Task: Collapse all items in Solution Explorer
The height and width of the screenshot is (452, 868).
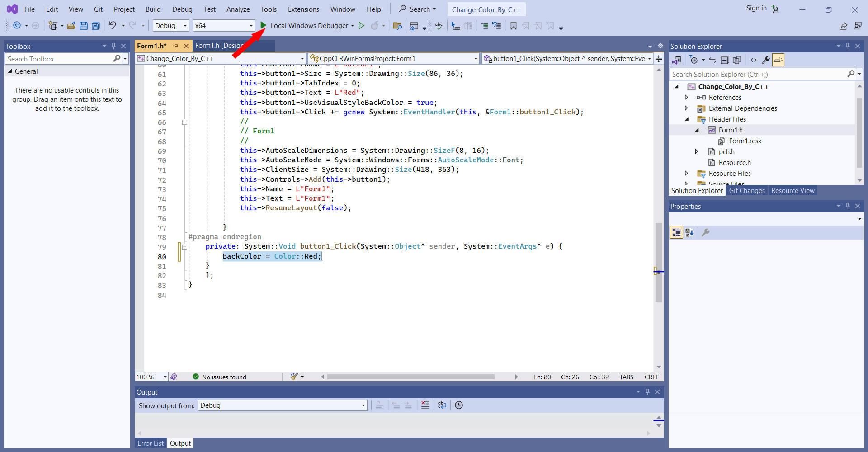Action: click(x=725, y=60)
